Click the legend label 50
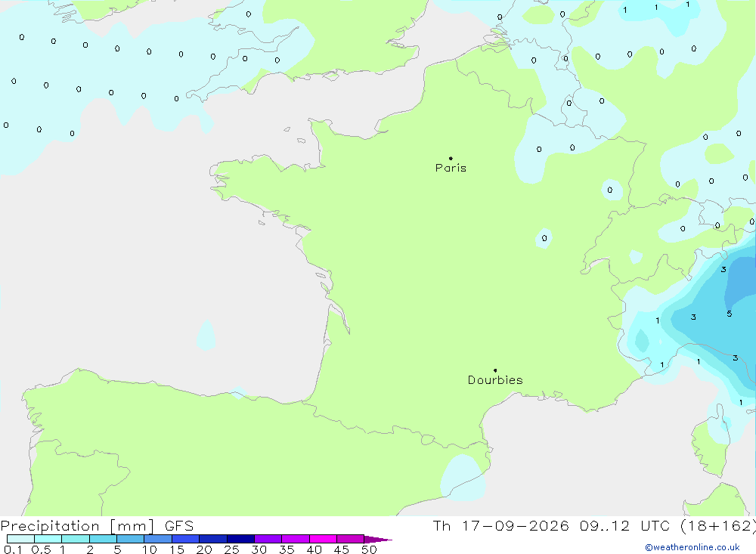Screen dimensions: 756x554 [x=369, y=549]
